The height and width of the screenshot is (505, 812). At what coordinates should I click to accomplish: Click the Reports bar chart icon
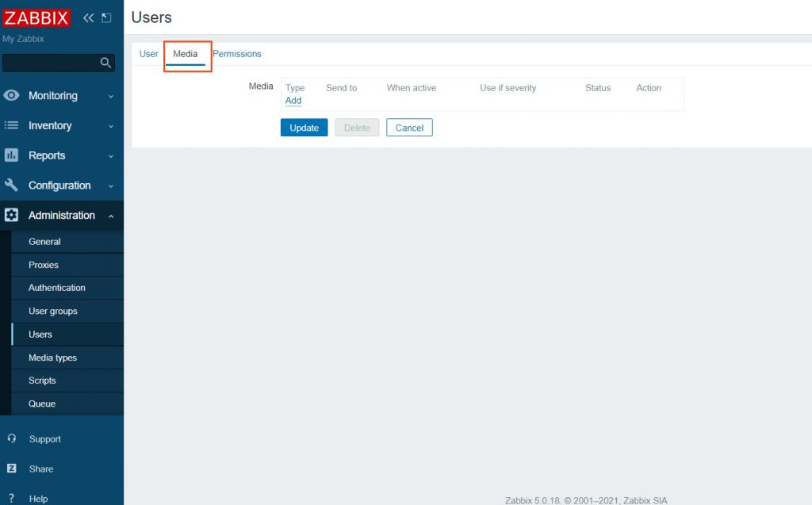[11, 155]
